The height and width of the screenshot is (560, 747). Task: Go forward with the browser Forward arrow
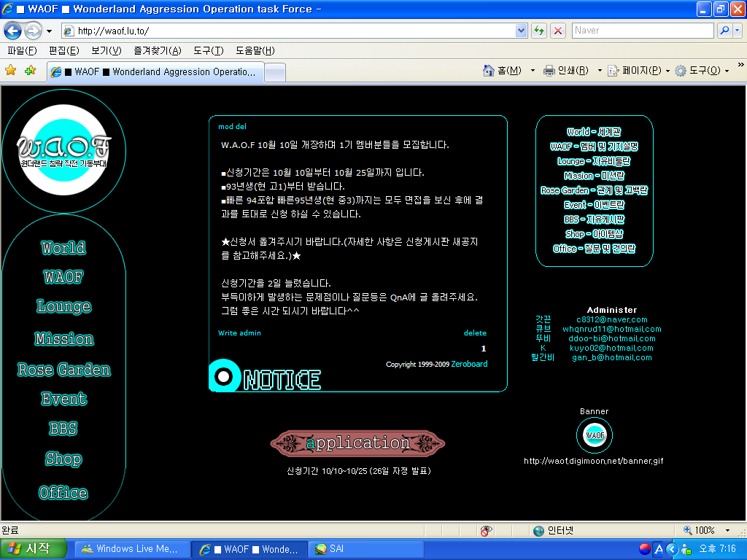click(33, 31)
